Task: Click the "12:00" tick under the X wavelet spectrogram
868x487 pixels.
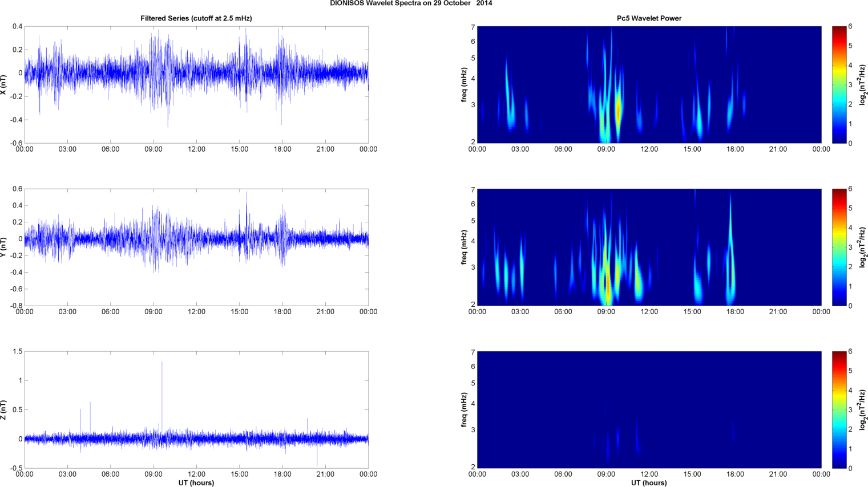Action: click(x=649, y=149)
